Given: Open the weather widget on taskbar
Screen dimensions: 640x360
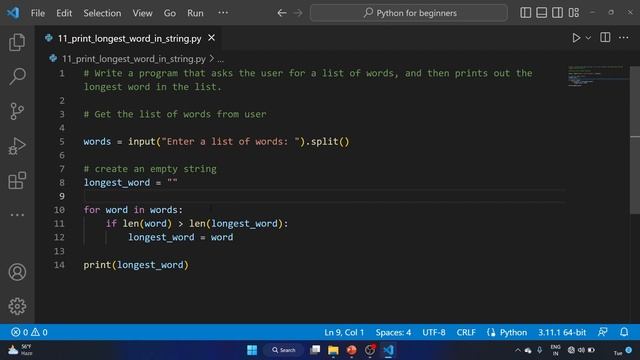Looking at the screenshot, I should (x=21, y=350).
